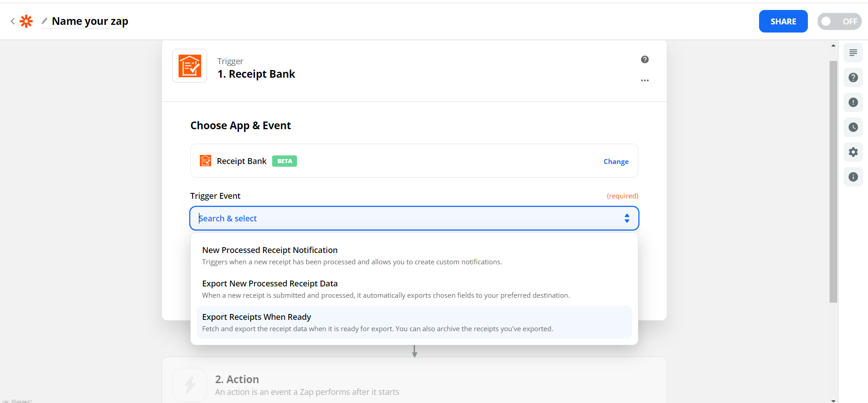Open help for the trigger step

coord(645,60)
